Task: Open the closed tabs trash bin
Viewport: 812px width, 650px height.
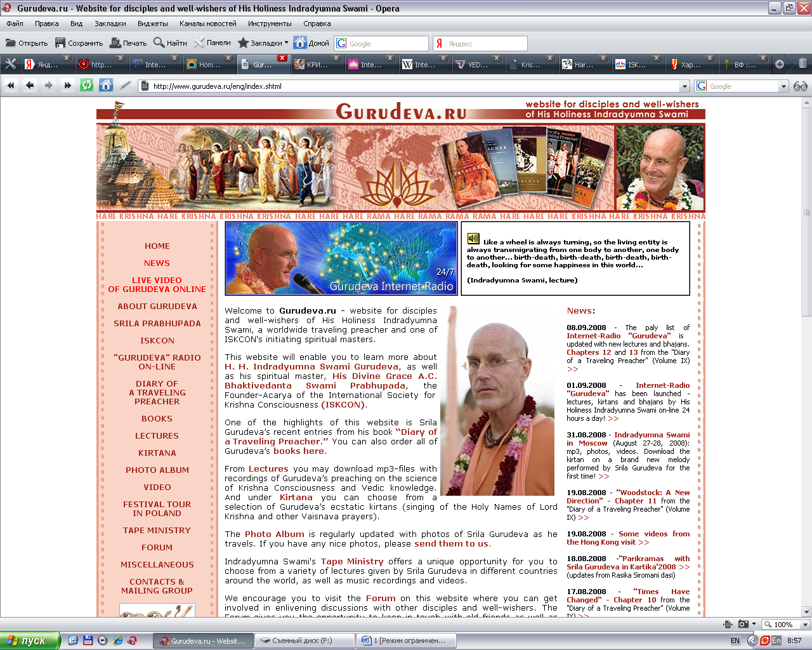Action: point(802,63)
